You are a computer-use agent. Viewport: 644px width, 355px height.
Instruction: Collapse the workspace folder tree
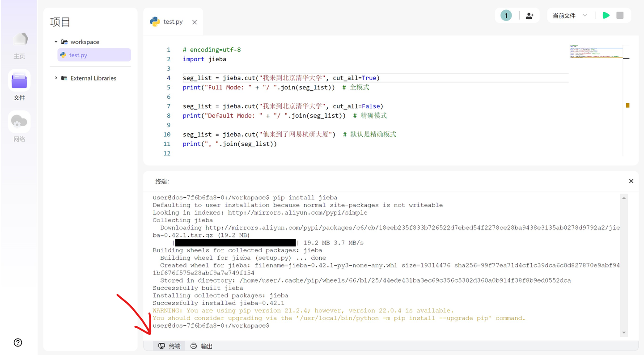tap(56, 42)
